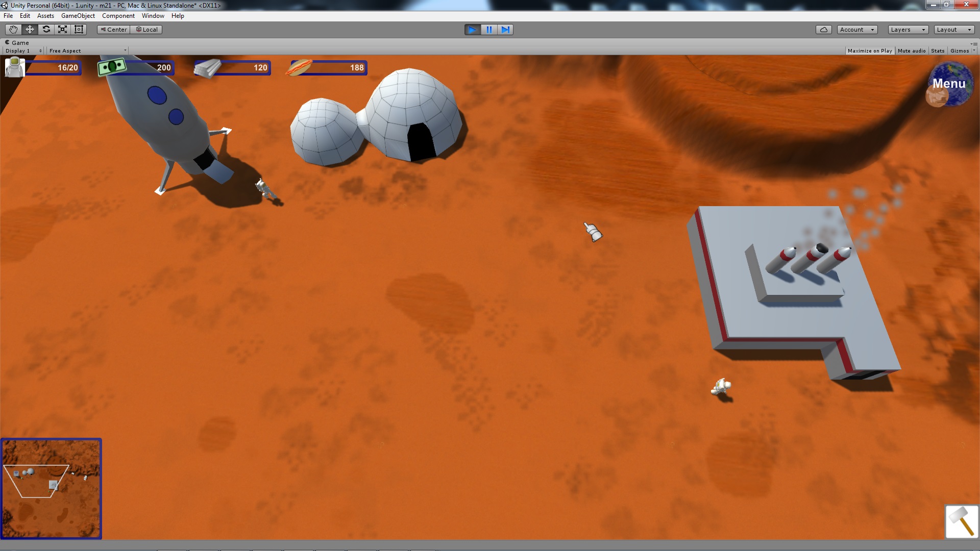Click the hammer build icon
The image size is (980, 551).
point(962,521)
